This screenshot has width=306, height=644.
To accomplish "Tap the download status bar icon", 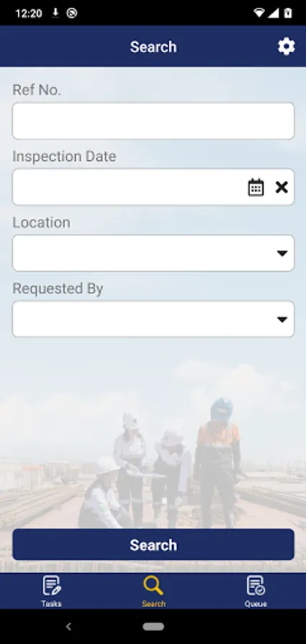I will click(55, 13).
